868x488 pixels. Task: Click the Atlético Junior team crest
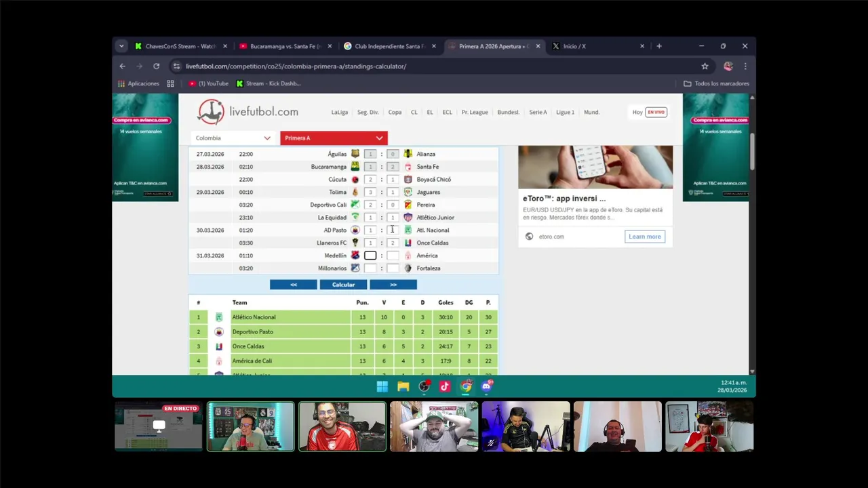[408, 218]
